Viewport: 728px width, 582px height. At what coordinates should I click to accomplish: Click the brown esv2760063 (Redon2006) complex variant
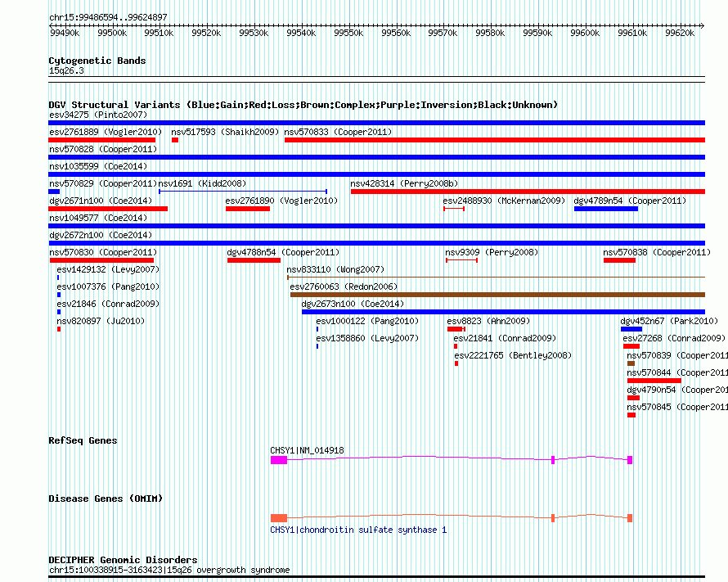[x=497, y=295]
